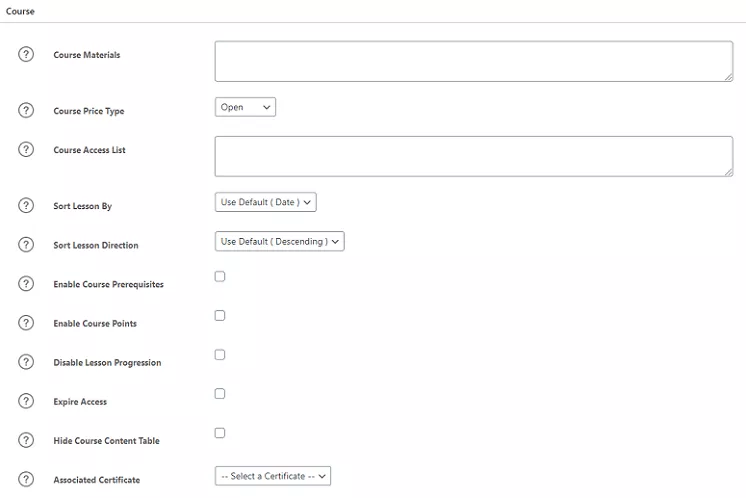Image resolution: width=746 pixels, height=498 pixels.
Task: Open the Select a Certificate dropdown
Action: [x=272, y=476]
